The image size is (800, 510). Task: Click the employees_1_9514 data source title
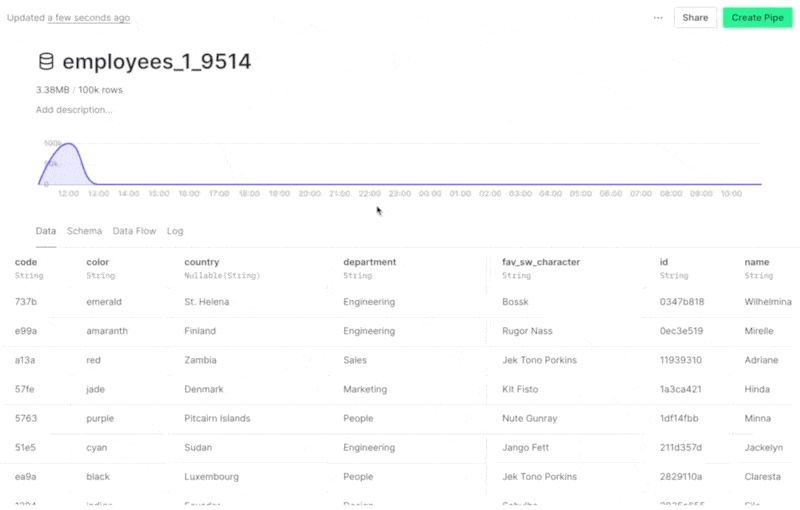click(157, 62)
